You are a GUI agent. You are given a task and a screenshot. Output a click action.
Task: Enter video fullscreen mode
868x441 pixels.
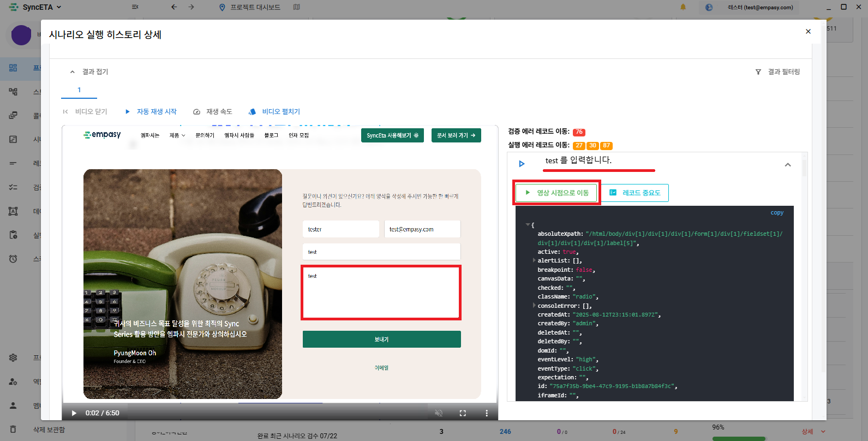point(463,413)
